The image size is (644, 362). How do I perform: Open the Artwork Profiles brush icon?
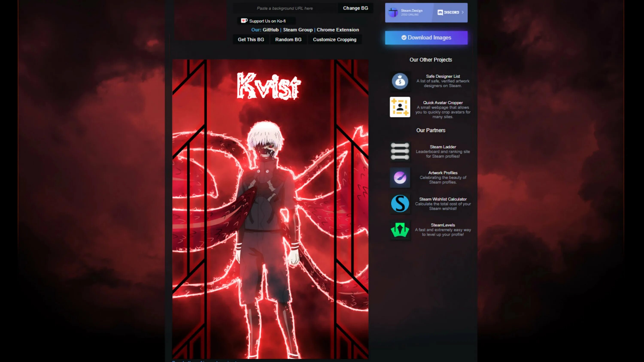click(x=400, y=177)
